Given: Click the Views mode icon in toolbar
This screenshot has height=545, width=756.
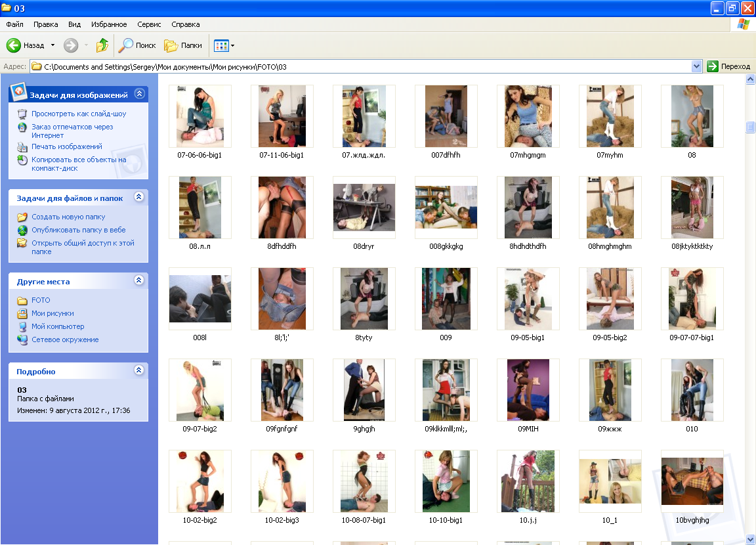Looking at the screenshot, I should (x=220, y=46).
